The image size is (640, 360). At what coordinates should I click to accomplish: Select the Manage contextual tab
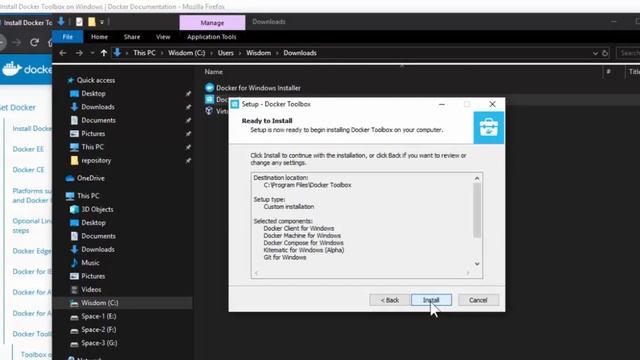click(212, 23)
